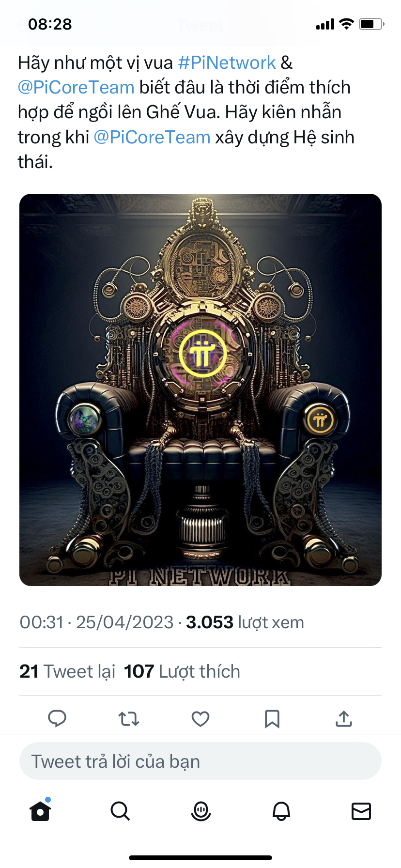
Task: Tap the Wi-Fi icon in the status bar
Action: tap(347, 24)
